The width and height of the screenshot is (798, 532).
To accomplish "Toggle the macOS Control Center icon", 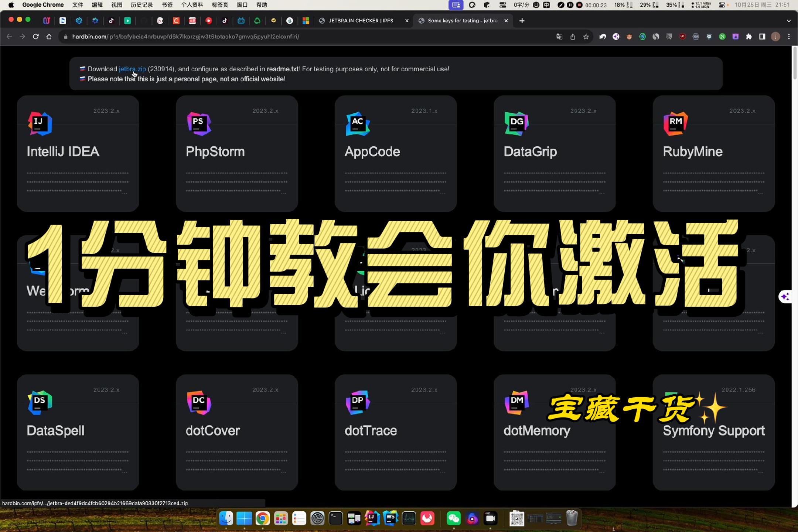I will point(722,5).
